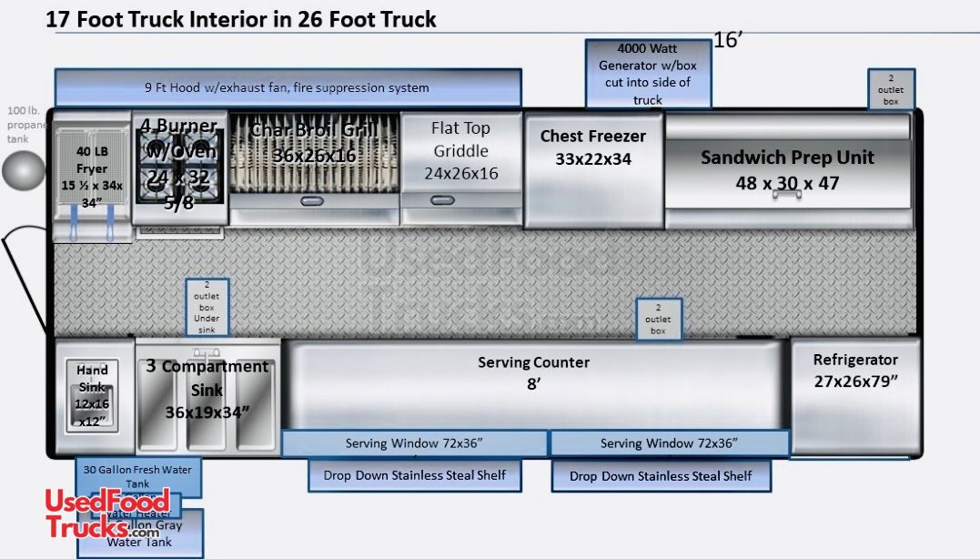Image resolution: width=980 pixels, height=559 pixels.
Task: Select the left Serving Window 72x36 label
Action: 414,443
